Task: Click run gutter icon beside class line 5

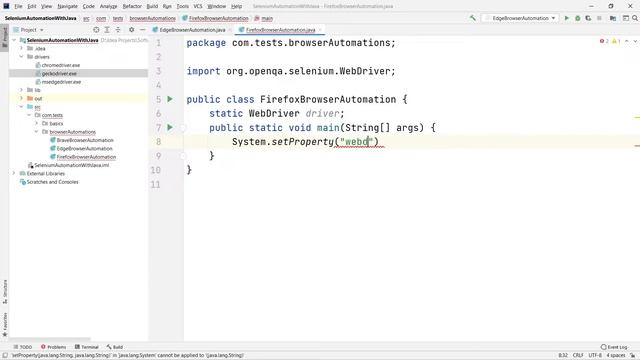Action: 170,99
